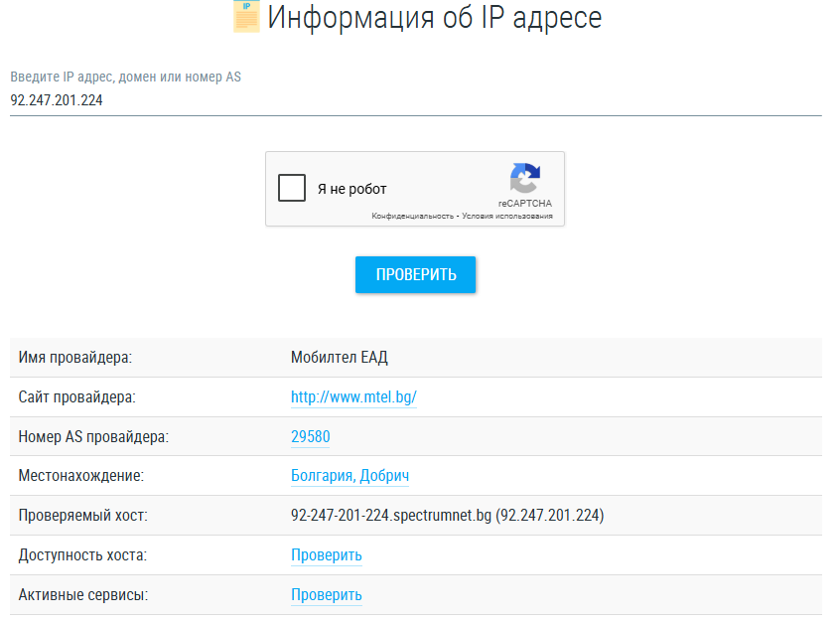Image resolution: width=840 pixels, height=625 pixels.
Task: Click the IP document icon beside the title
Action: coord(246,17)
